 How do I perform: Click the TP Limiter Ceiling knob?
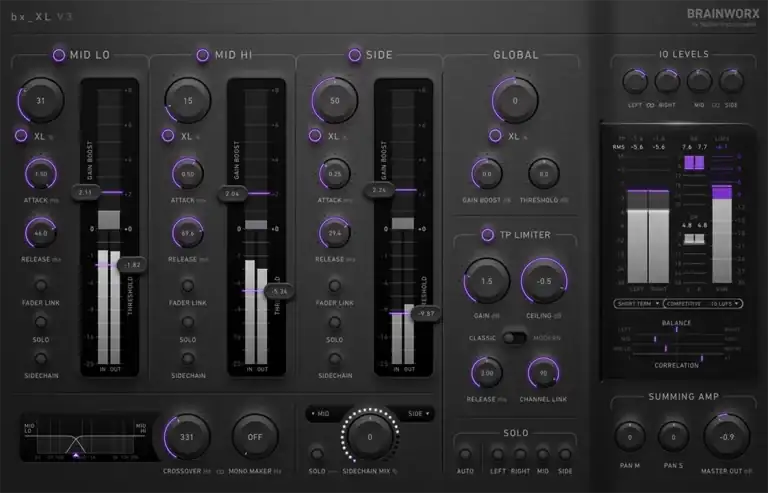[x=544, y=281]
